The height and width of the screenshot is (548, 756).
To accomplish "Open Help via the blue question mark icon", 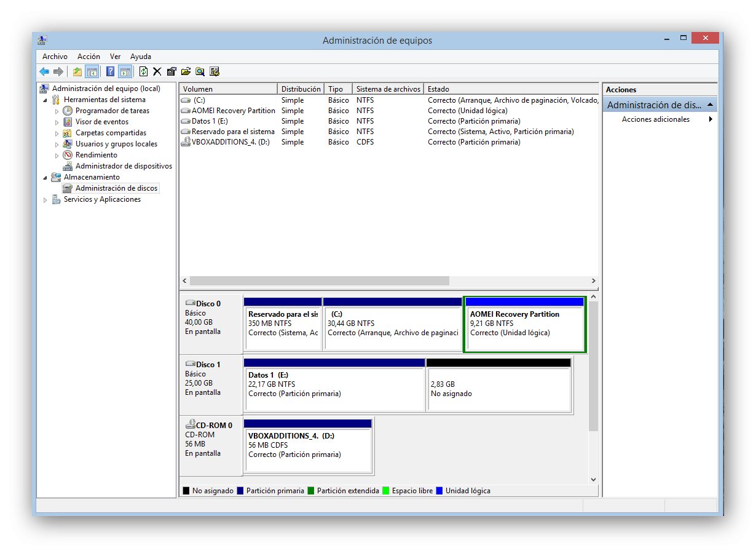I will [x=111, y=71].
